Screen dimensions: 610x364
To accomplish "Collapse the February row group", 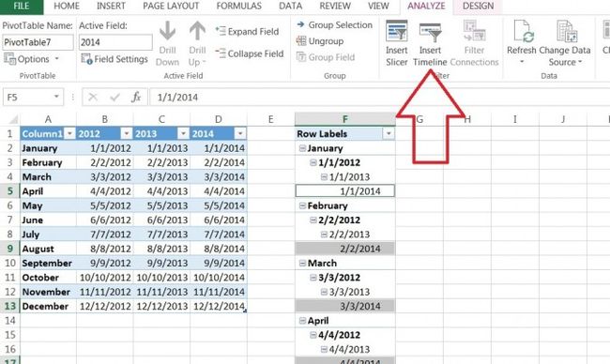I will click(x=302, y=205).
